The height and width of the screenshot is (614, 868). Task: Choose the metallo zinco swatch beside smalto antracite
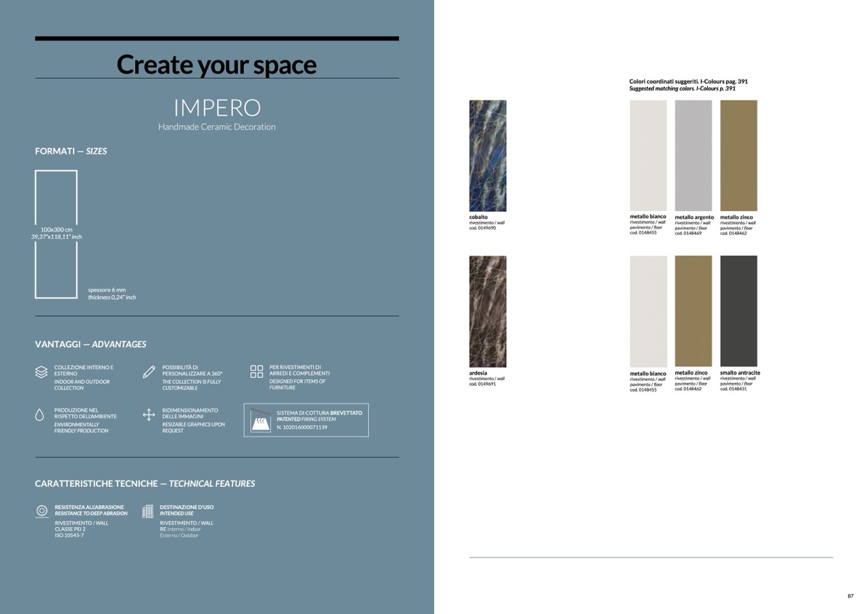click(693, 311)
